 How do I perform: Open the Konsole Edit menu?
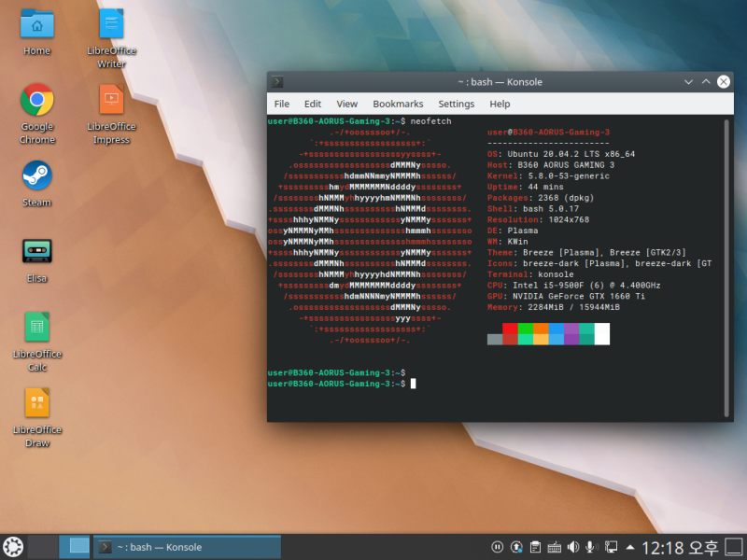pyautogui.click(x=313, y=104)
